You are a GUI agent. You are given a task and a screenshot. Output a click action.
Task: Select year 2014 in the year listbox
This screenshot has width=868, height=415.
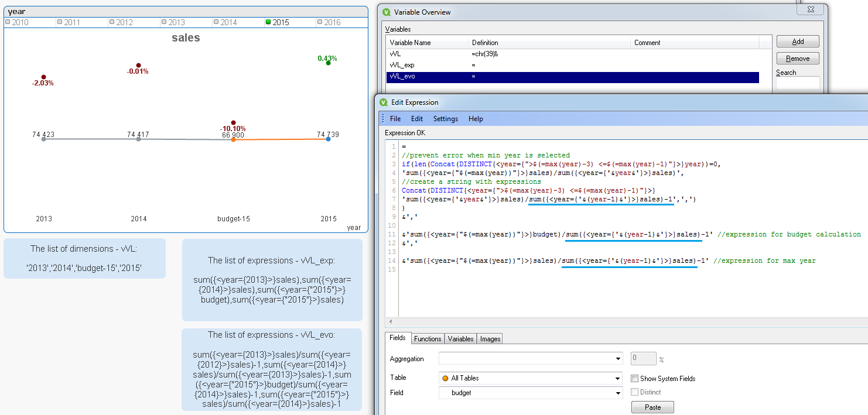tap(228, 22)
